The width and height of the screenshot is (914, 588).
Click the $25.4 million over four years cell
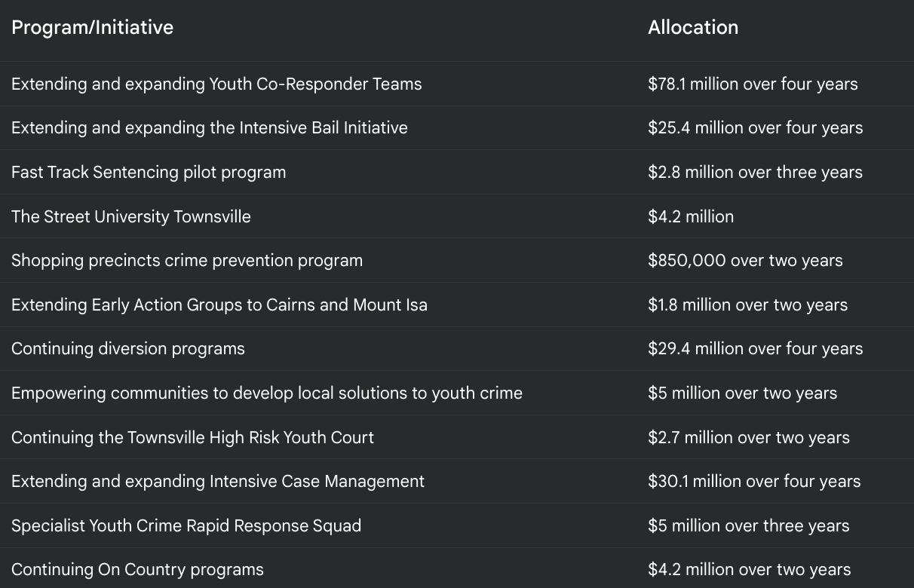tap(755, 127)
